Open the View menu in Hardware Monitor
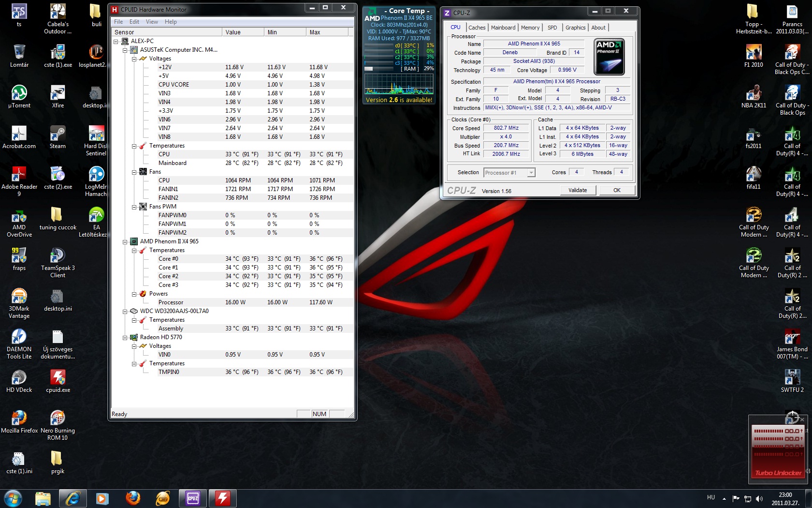The width and height of the screenshot is (812, 508). (152, 22)
